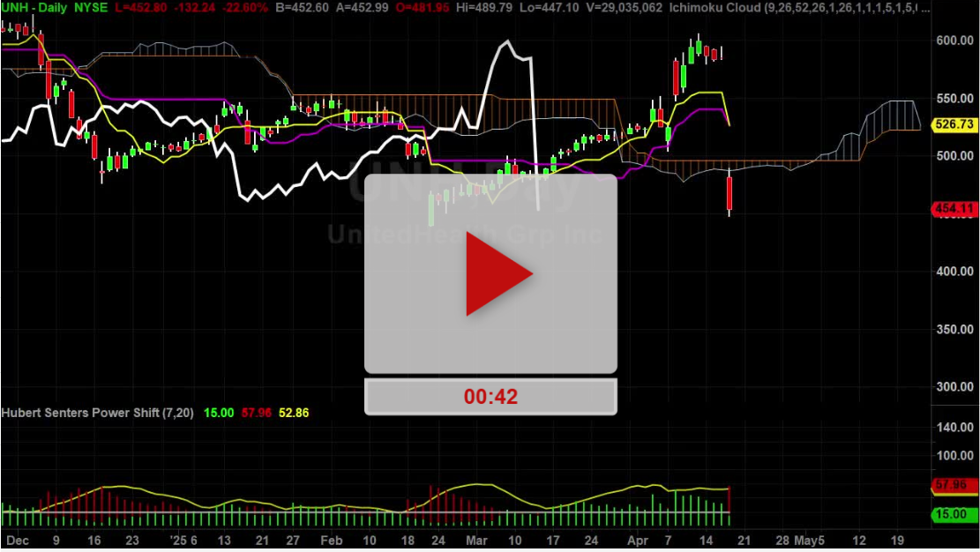Viewport: 980px width, 552px height.
Task: Select green 15.00 tag on indicator axis
Action: [954, 514]
